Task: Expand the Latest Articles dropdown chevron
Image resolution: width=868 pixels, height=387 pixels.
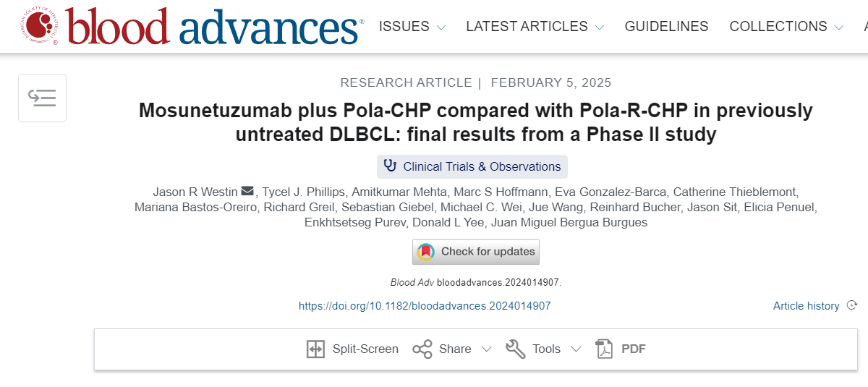Action: [599, 27]
